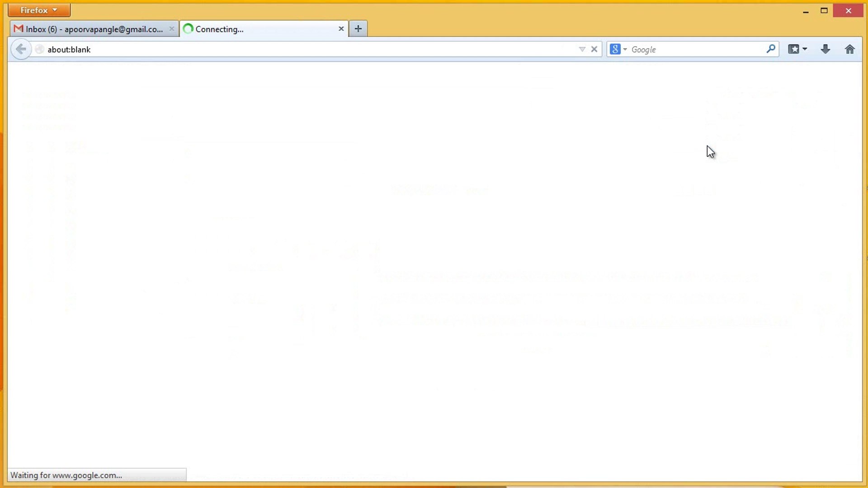Image resolution: width=868 pixels, height=488 pixels.
Task: Open the orange Firefox menu
Action: 38,10
